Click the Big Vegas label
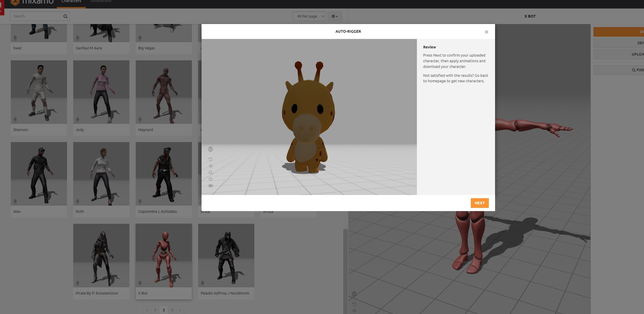The image size is (644, 314). coord(146,48)
